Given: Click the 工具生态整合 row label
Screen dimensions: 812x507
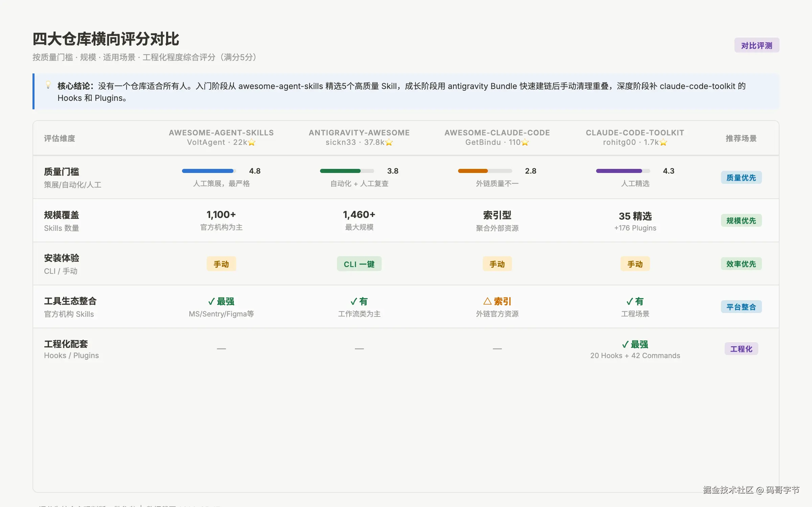Looking at the screenshot, I should pyautogui.click(x=70, y=301).
